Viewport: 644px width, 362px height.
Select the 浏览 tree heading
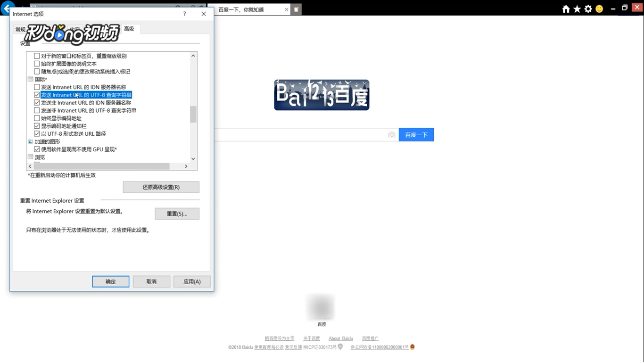[40, 157]
